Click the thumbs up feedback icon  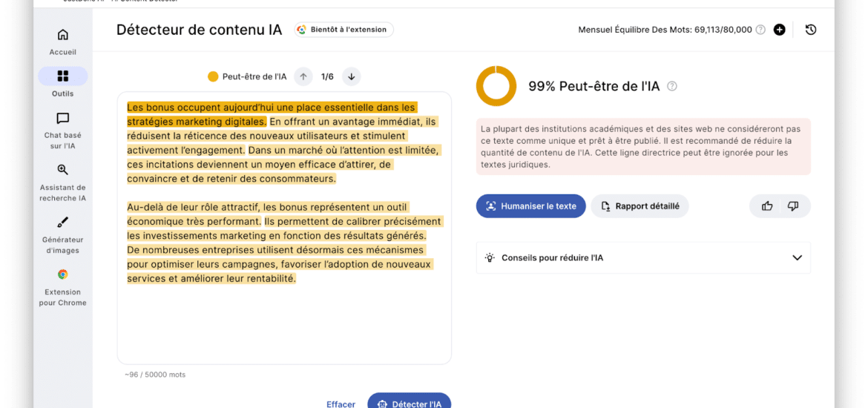click(x=767, y=206)
